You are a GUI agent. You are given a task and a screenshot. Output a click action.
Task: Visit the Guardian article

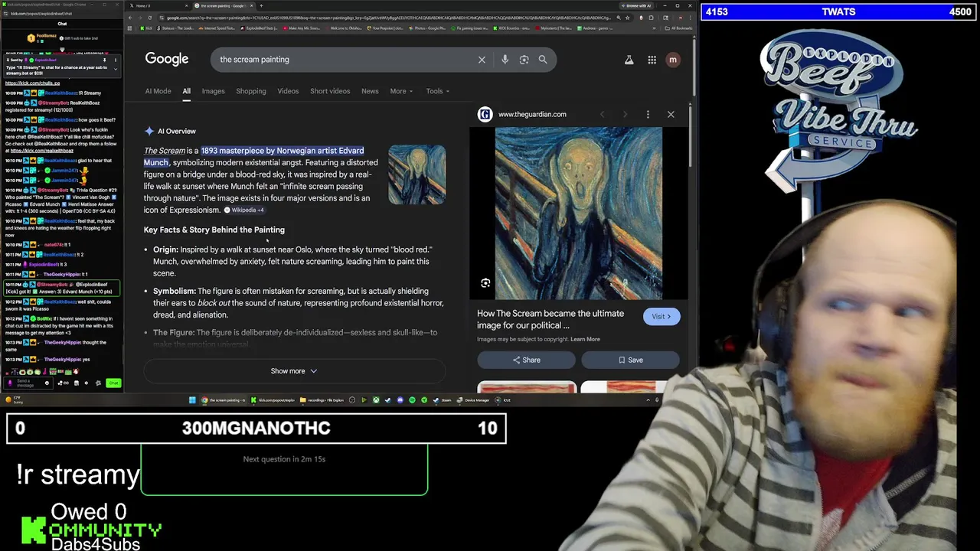(x=661, y=317)
